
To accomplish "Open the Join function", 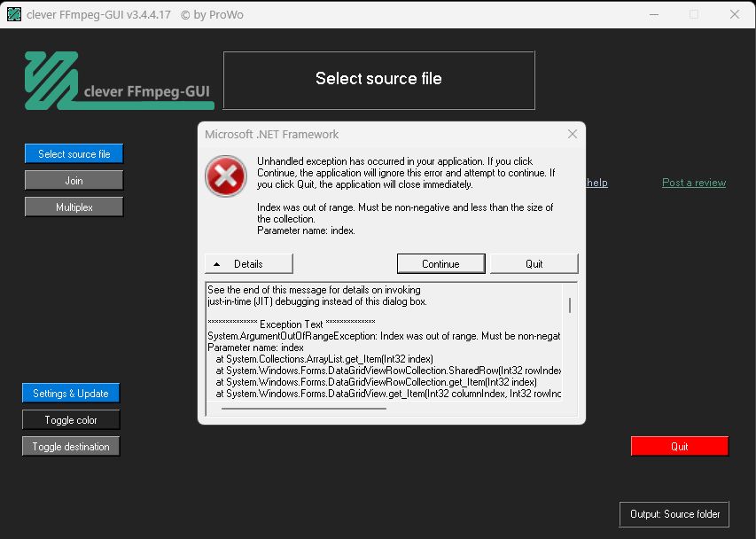I will [x=74, y=180].
